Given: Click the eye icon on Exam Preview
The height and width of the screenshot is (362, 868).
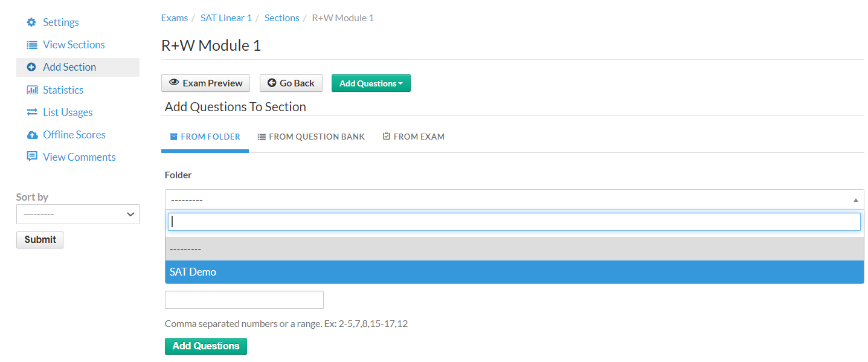Looking at the screenshot, I should pos(174,83).
